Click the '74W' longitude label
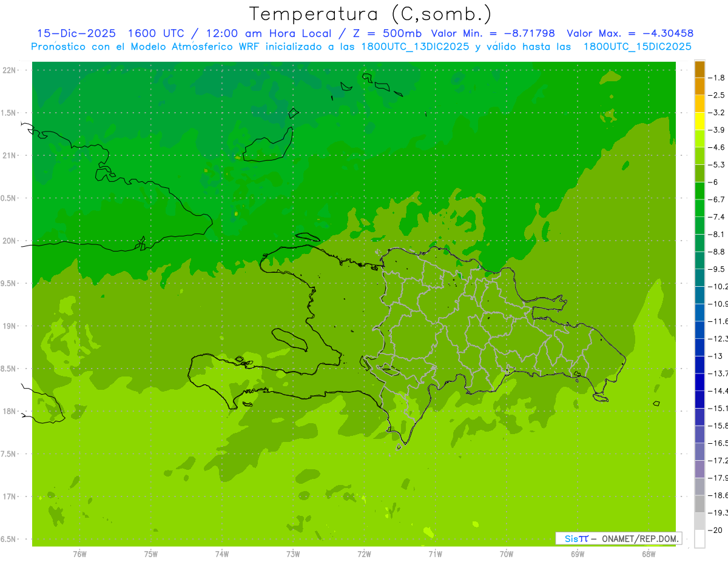728x562 pixels. [222, 554]
